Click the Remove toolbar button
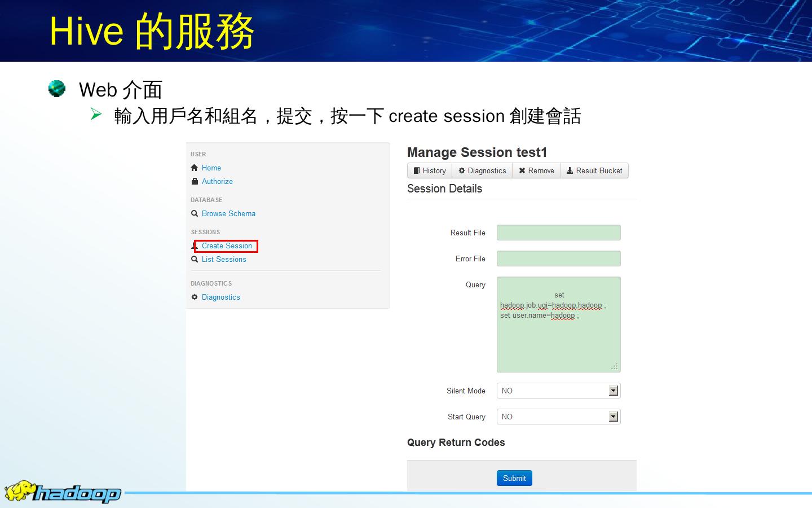 536,170
